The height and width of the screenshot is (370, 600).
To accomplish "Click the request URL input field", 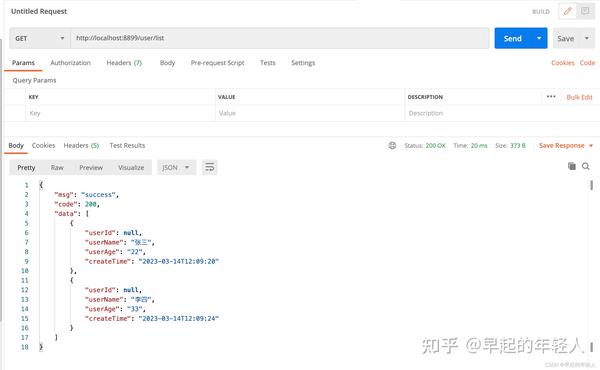I will pyautogui.click(x=280, y=38).
